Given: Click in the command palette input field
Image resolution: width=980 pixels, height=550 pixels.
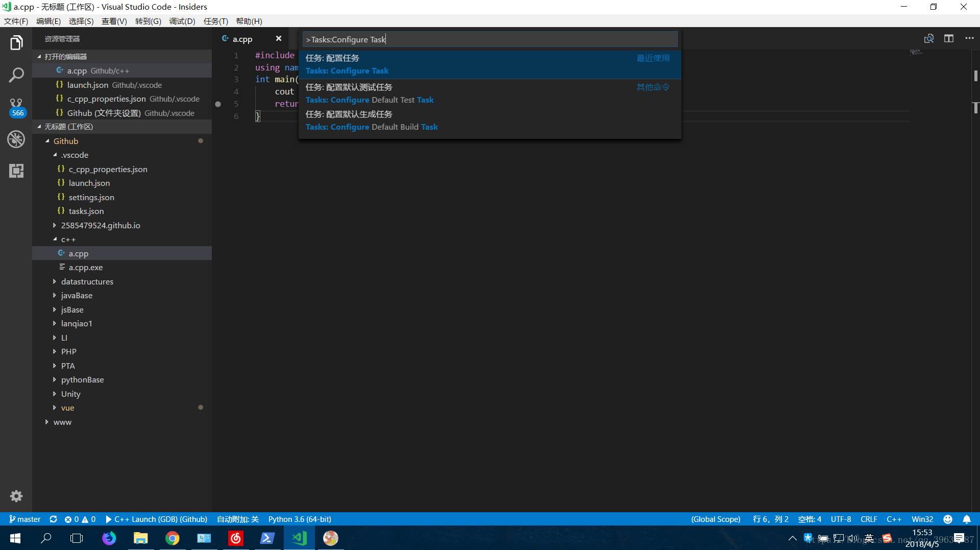Looking at the screenshot, I should click(x=489, y=39).
